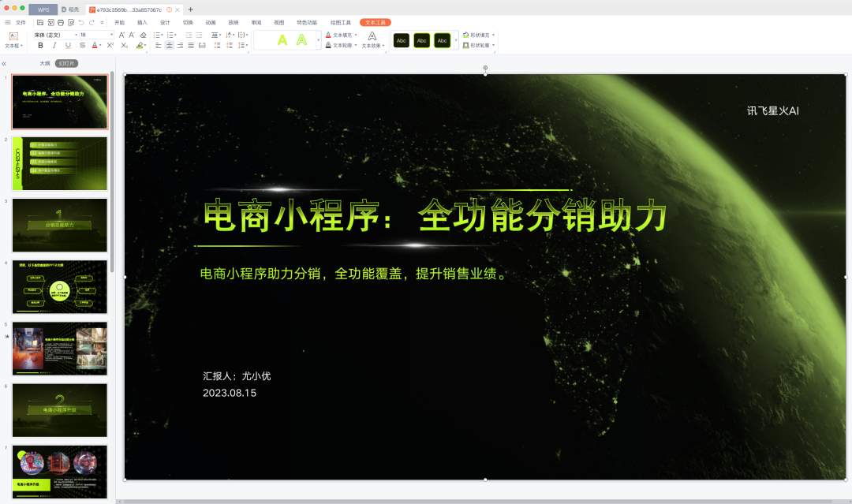
Task: Expand the Abc shape style gallery
Action: (x=456, y=40)
